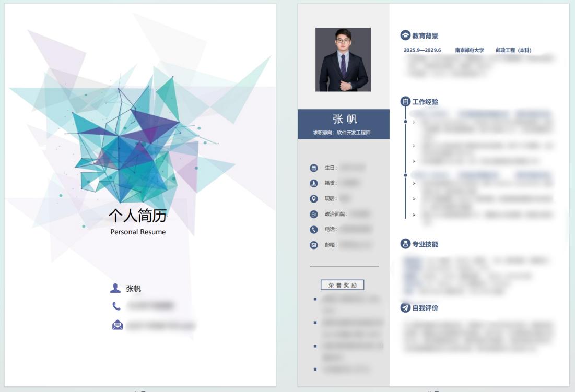The height and width of the screenshot is (392, 575).
Task: Select the user icon beside 张帆 on cover
Action: (x=115, y=288)
